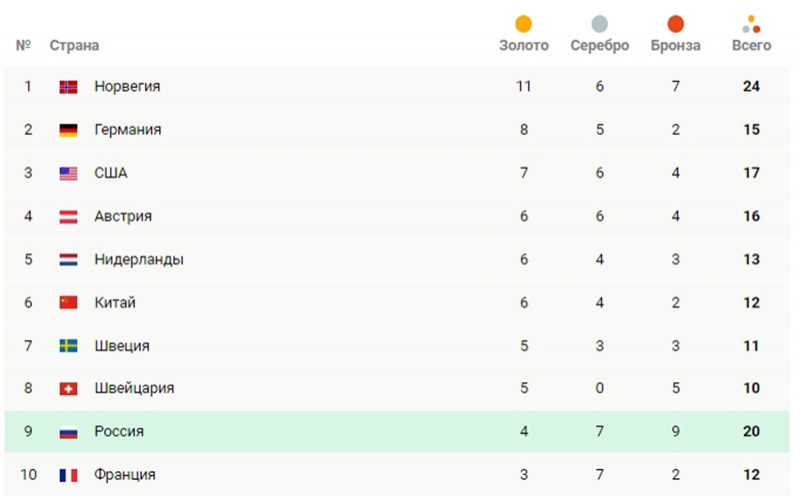Sort by bronze medal icon
Viewport: 800px width, 496px height.
pos(675,24)
